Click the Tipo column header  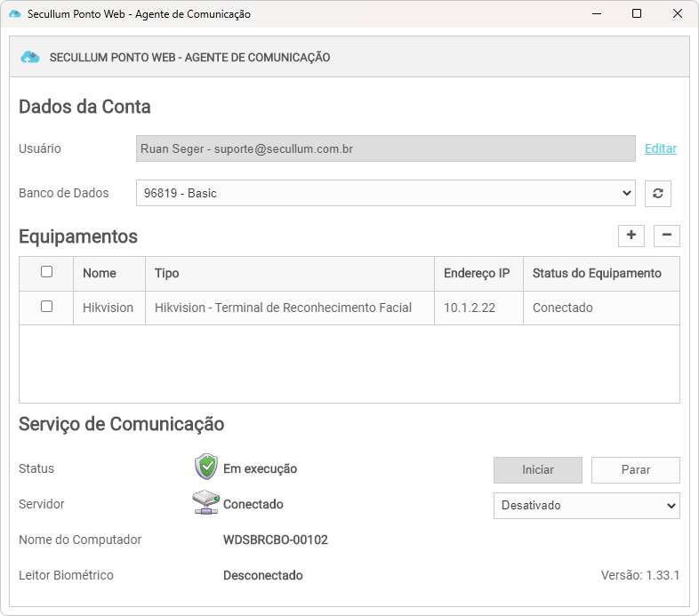(167, 273)
